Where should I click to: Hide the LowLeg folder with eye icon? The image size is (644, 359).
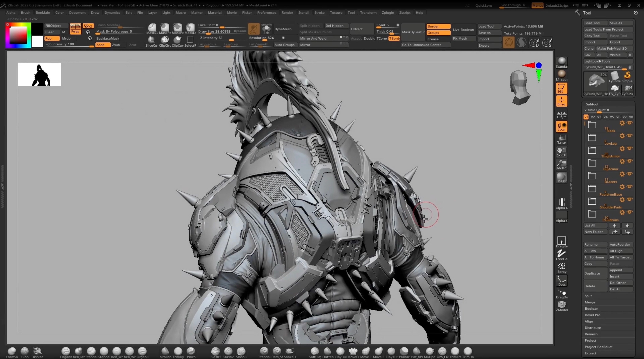tap(629, 136)
